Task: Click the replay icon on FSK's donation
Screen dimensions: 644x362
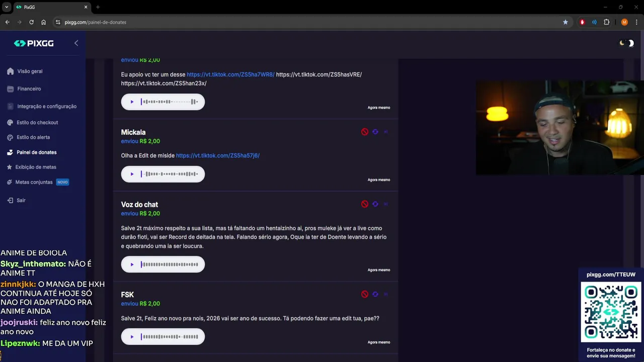Action: pos(375,294)
